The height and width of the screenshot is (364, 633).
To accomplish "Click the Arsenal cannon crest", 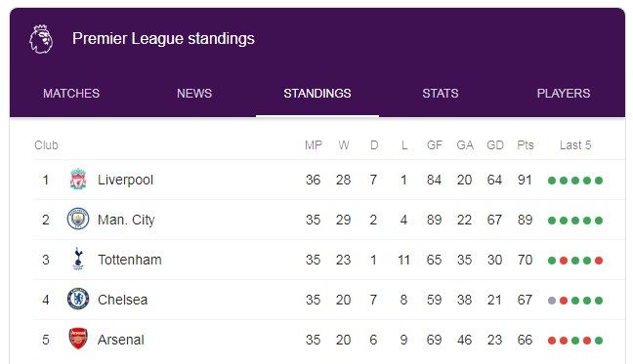I will [x=78, y=339].
